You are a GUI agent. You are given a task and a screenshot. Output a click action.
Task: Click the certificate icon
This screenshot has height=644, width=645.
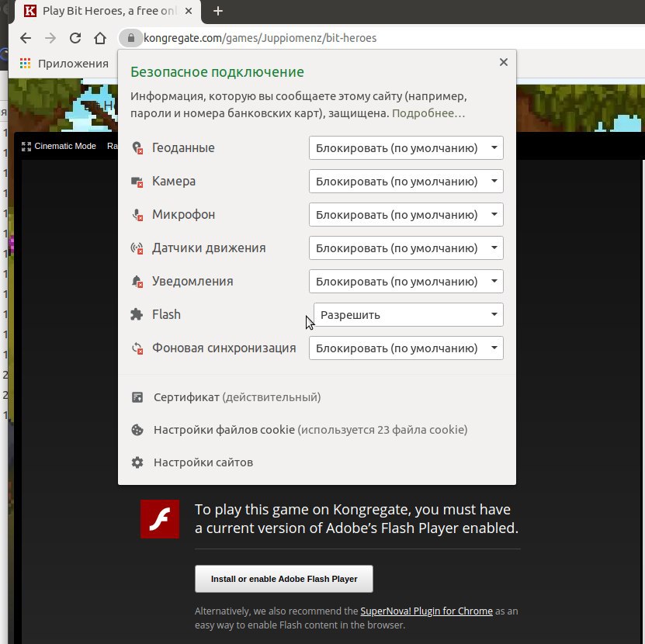[137, 397]
